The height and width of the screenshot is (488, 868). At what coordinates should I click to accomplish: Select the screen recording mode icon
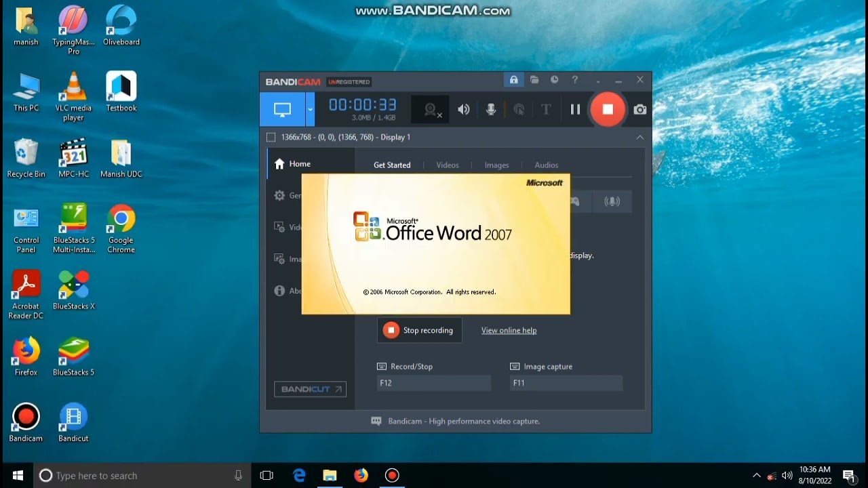[x=282, y=109]
